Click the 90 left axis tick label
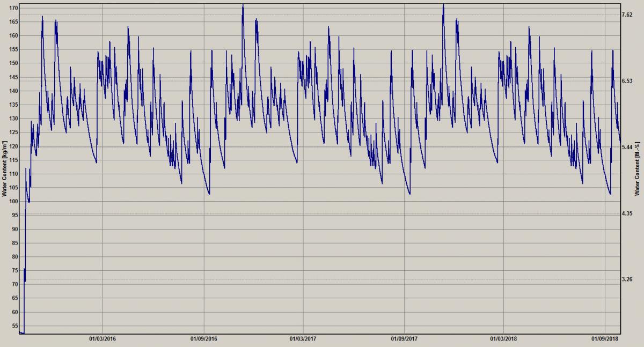Screen dimensions: 644x347 coord(16,230)
